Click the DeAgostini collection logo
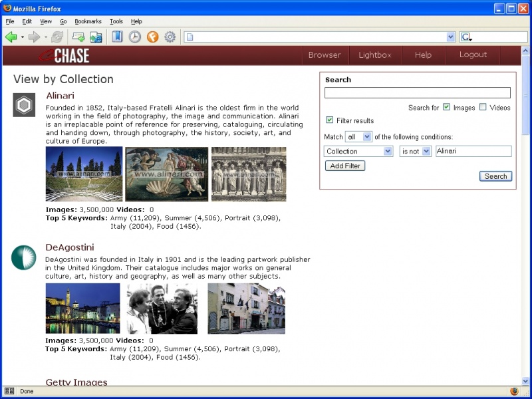The image size is (532, 399). point(23,256)
